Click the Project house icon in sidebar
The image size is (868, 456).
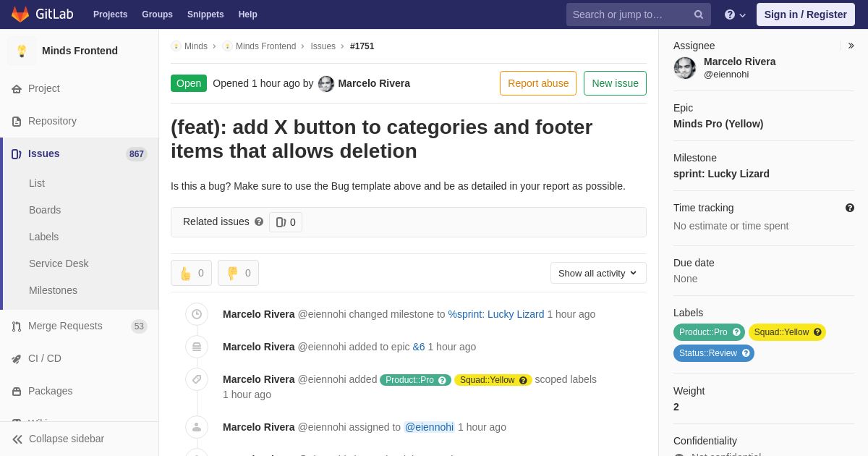click(17, 88)
